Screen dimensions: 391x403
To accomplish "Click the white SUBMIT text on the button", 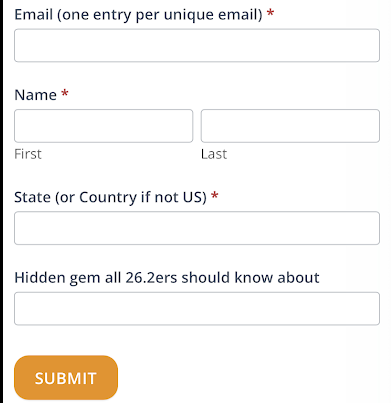I will [66, 378].
